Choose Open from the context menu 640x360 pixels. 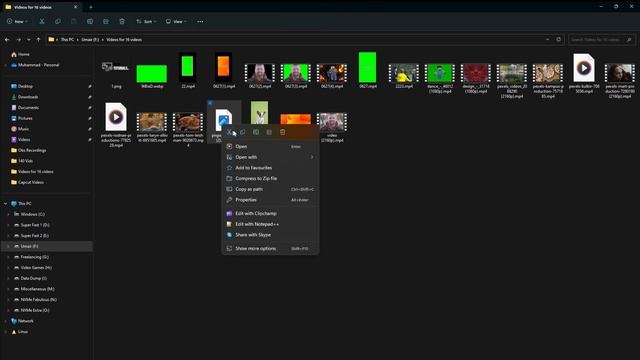click(x=270, y=146)
